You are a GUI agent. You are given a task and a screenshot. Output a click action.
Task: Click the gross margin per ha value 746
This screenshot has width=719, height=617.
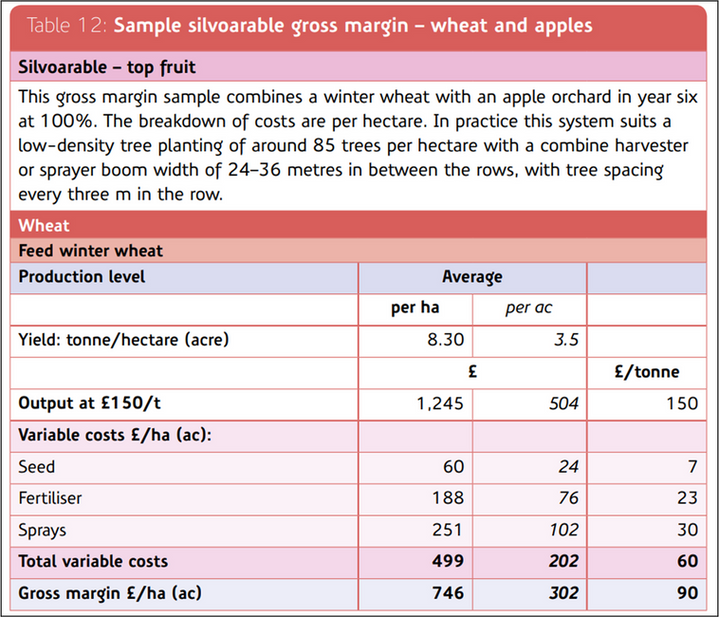[447, 593]
